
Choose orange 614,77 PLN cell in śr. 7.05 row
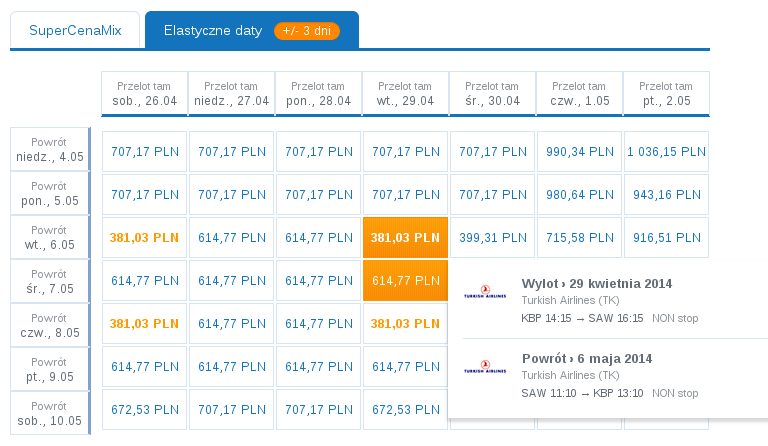point(405,281)
